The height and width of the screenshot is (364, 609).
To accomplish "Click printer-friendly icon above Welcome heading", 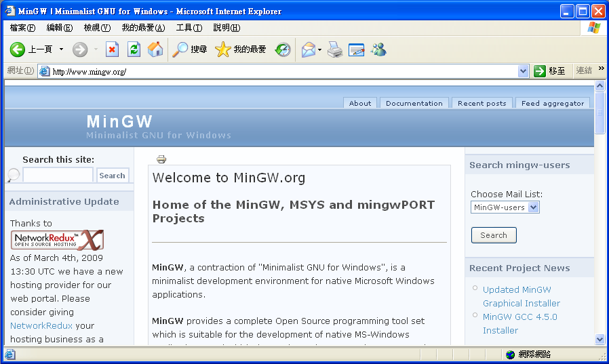I will tap(161, 159).
